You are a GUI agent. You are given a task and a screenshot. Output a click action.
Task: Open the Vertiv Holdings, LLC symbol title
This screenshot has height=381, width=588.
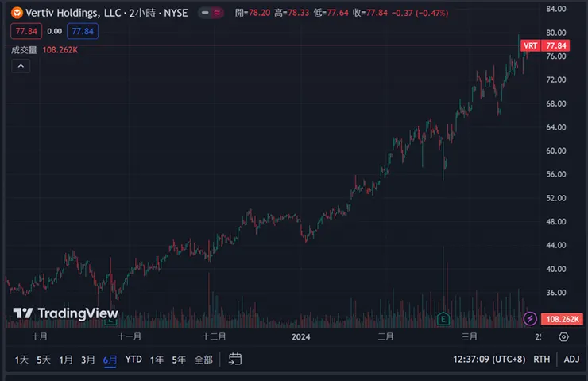pyautogui.click(x=106, y=14)
